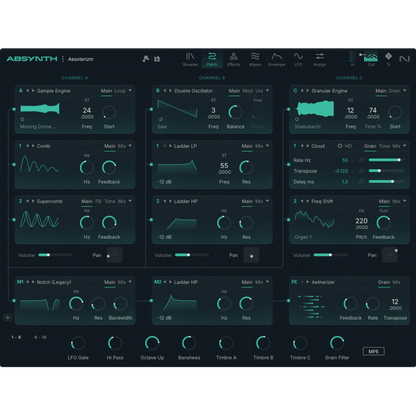This screenshot has width=416, height=416.
Task: Toggle the M2 Ladder HP module on/off
Action: 158,282
